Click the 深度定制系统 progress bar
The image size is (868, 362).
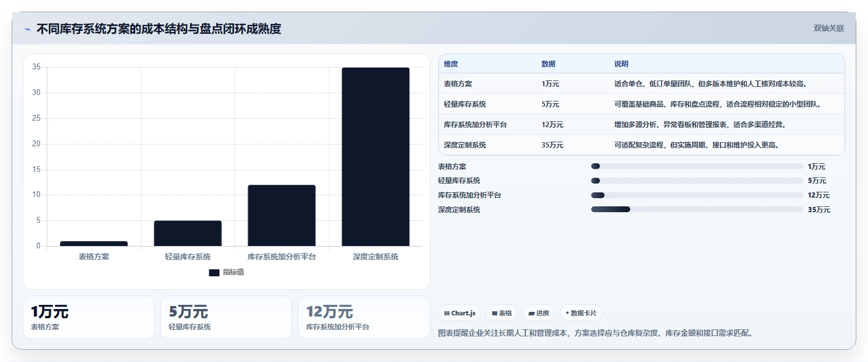(697, 210)
